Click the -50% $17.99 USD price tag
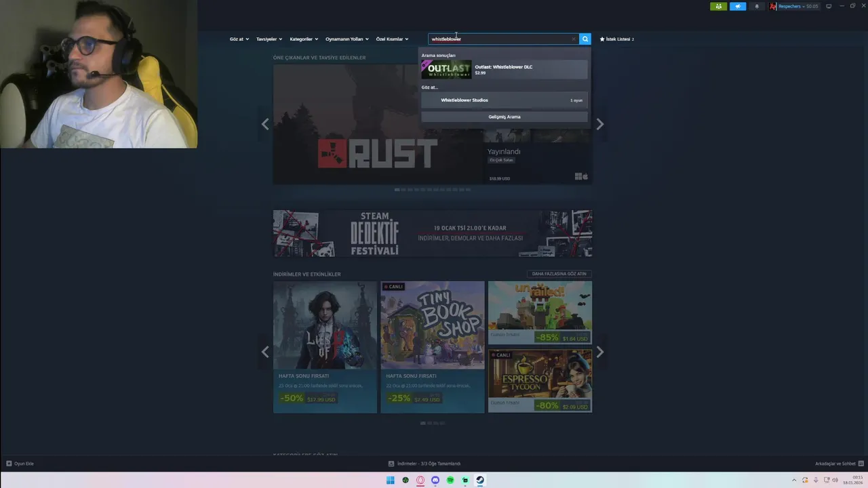868x488 pixels. [x=308, y=399]
